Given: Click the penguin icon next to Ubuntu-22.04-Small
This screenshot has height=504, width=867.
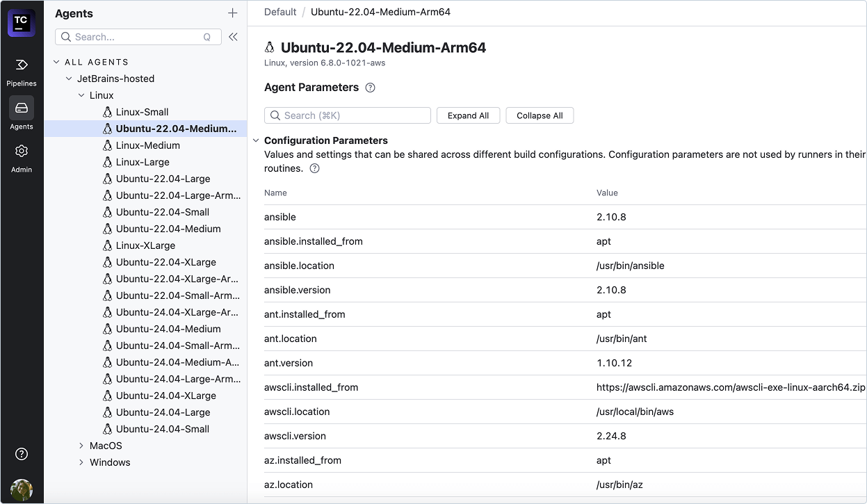Looking at the screenshot, I should 107,212.
